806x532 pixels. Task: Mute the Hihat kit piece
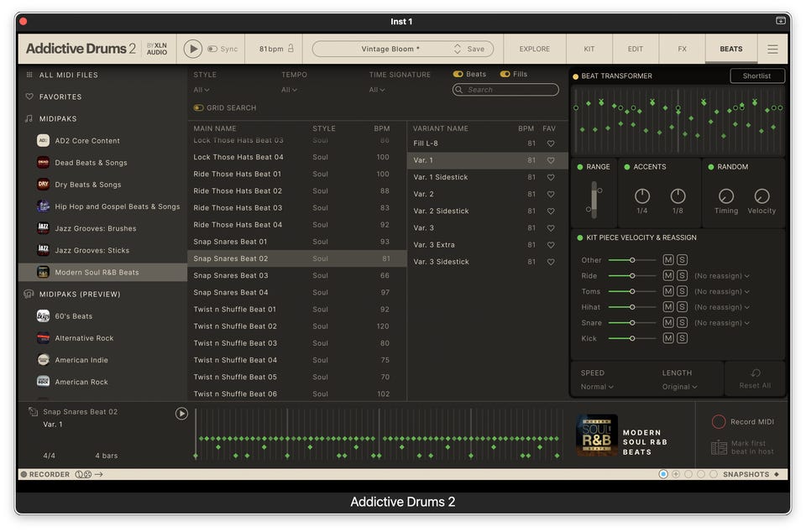668,306
